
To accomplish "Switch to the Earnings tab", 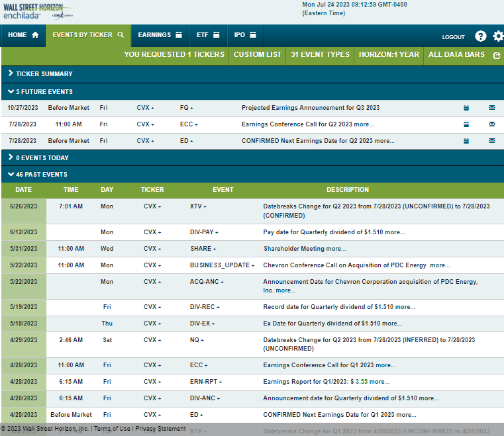I will tap(160, 35).
